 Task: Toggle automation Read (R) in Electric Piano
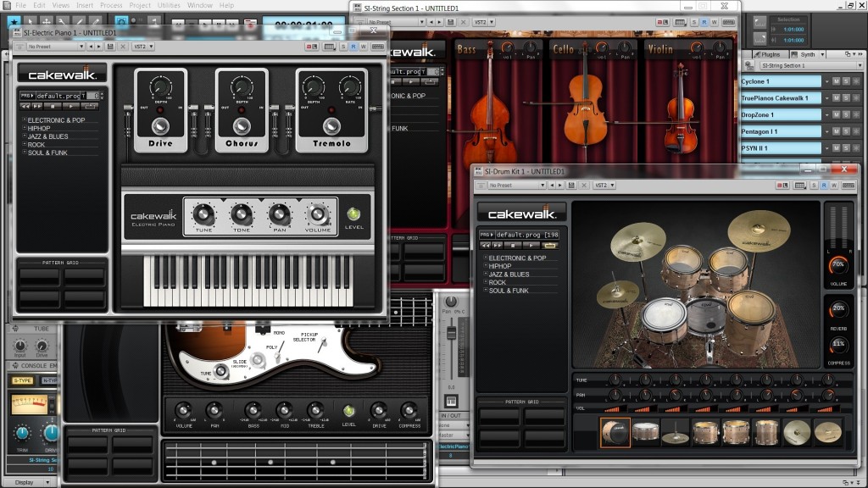[353, 47]
